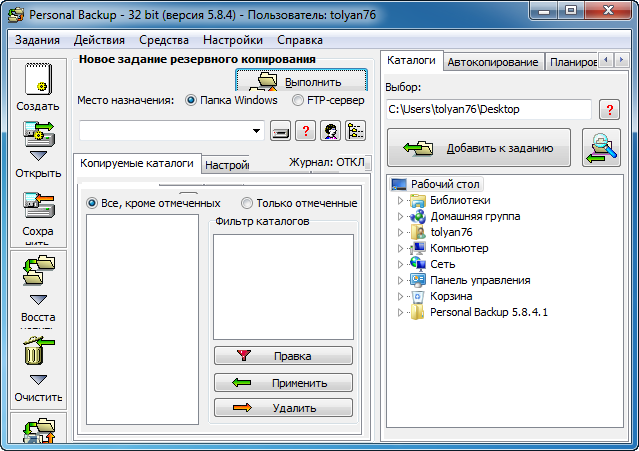
Task: Click the user portrait icon near destination
Action: [x=329, y=131]
